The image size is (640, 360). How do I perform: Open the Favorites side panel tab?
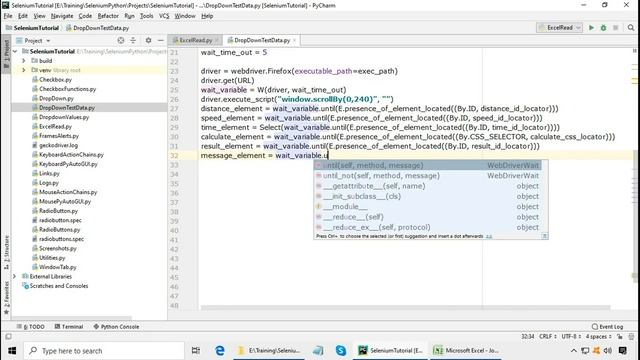coord(6,298)
